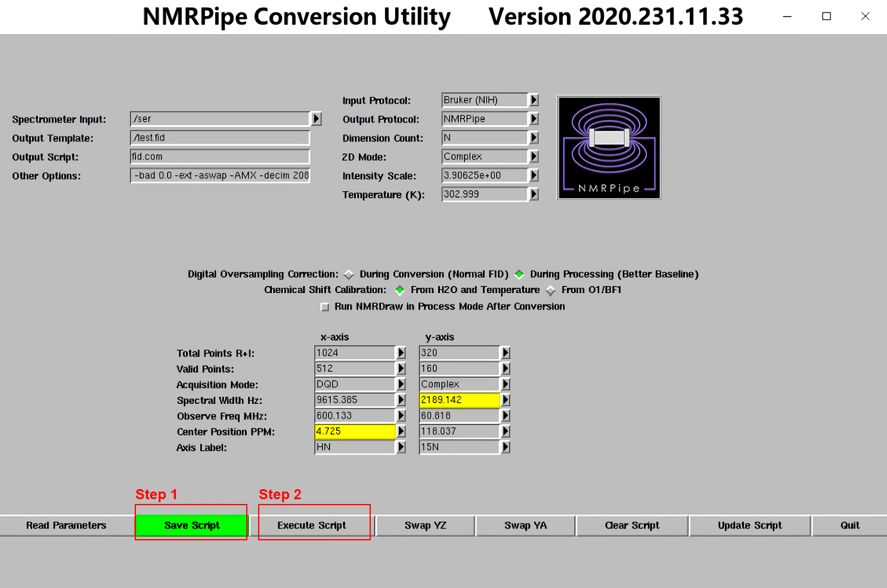The height and width of the screenshot is (588, 887).
Task: Click the Execute Script button
Action: coord(312,525)
